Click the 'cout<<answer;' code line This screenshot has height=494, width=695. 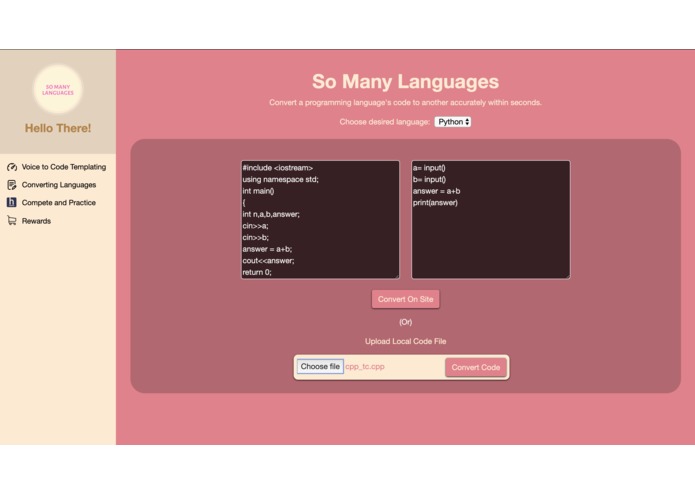point(268,261)
